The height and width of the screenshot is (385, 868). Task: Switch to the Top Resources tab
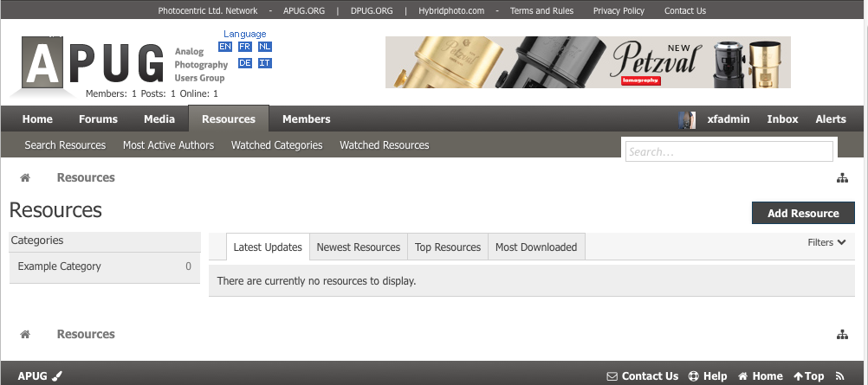447,247
